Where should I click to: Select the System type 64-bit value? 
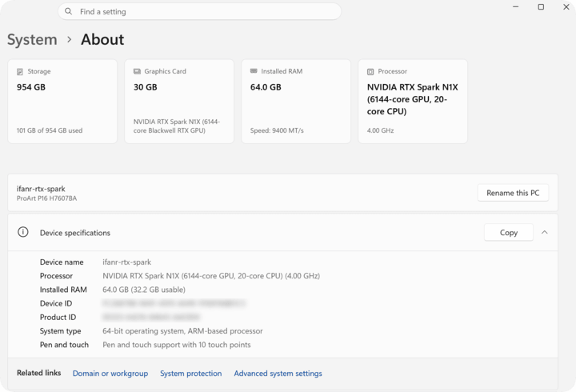tap(182, 331)
